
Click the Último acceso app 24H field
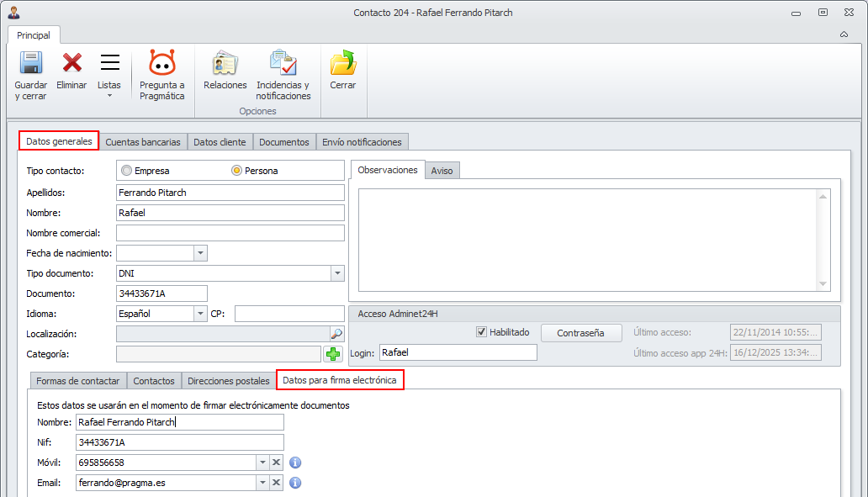[775, 352]
